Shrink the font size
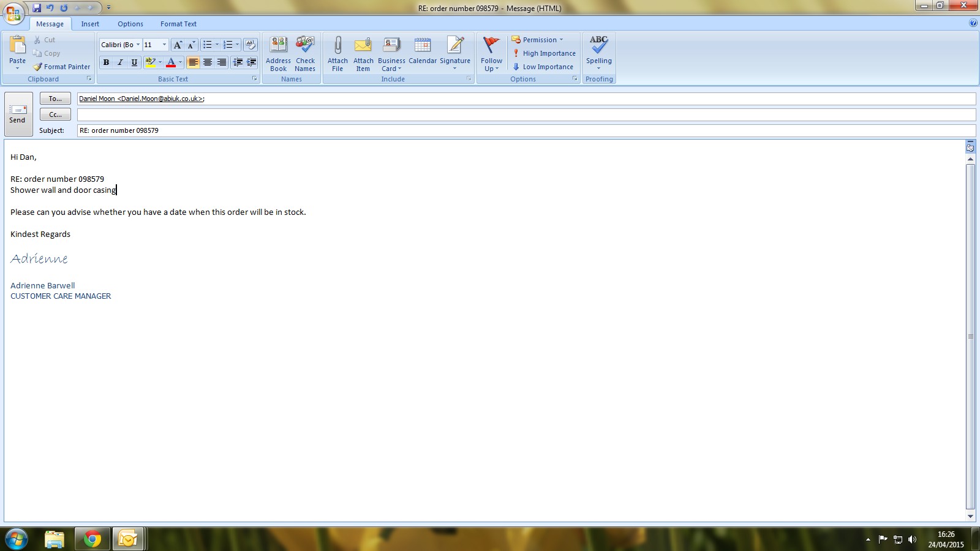The width and height of the screenshot is (980, 551). [191, 45]
